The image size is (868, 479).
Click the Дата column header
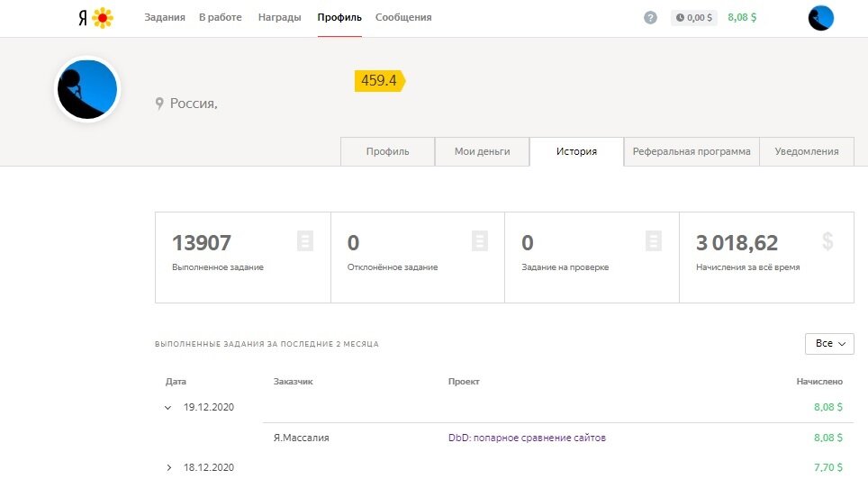pyautogui.click(x=176, y=382)
